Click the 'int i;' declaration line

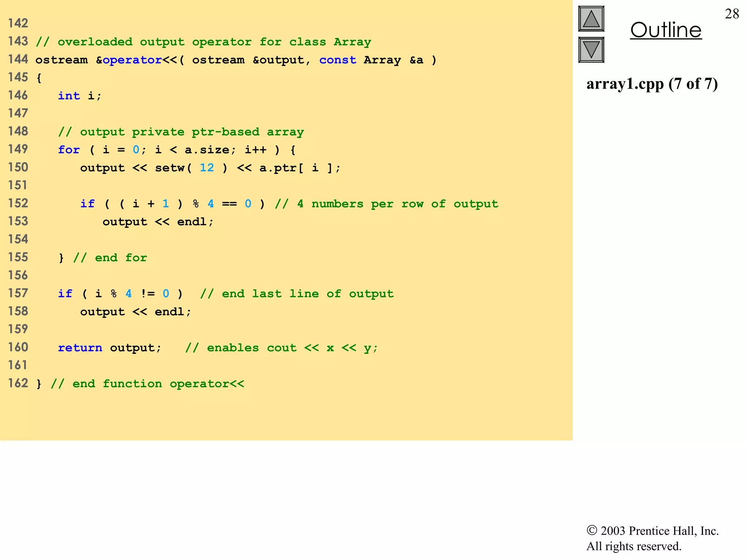(x=80, y=96)
